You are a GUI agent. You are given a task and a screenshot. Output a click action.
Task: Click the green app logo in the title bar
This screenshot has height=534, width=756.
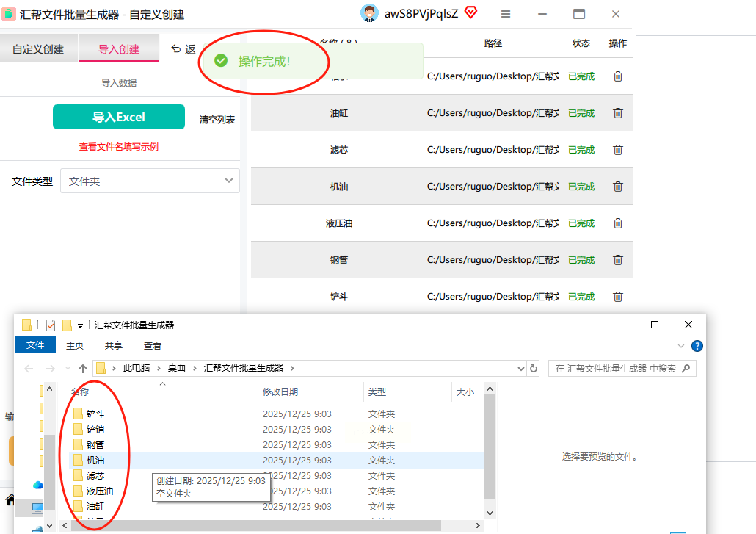pos(9,14)
